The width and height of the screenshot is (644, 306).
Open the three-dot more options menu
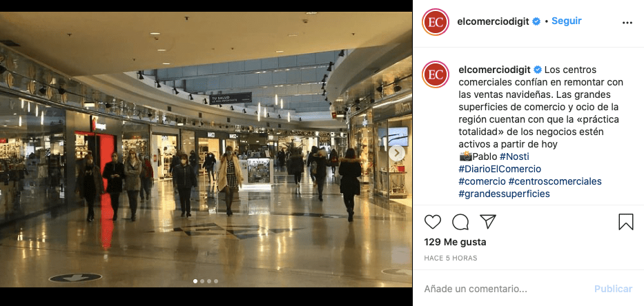pos(627,23)
